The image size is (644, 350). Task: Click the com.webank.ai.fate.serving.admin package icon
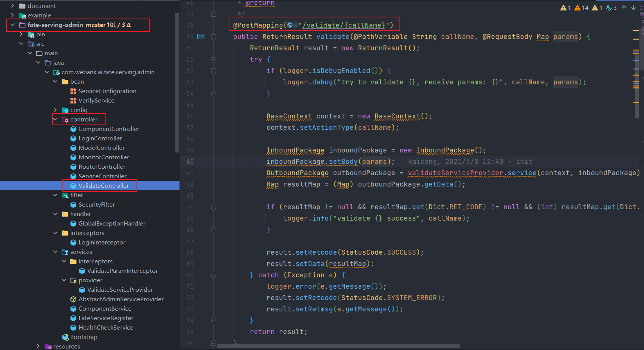click(x=57, y=72)
